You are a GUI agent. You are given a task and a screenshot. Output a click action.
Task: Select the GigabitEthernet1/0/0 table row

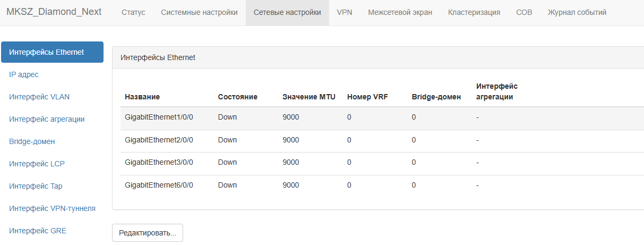382,117
